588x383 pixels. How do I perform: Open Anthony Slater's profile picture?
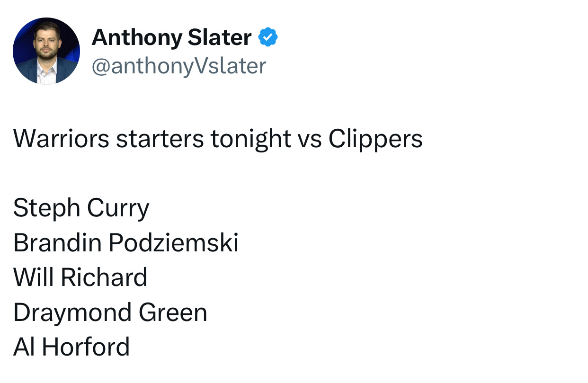(46, 51)
